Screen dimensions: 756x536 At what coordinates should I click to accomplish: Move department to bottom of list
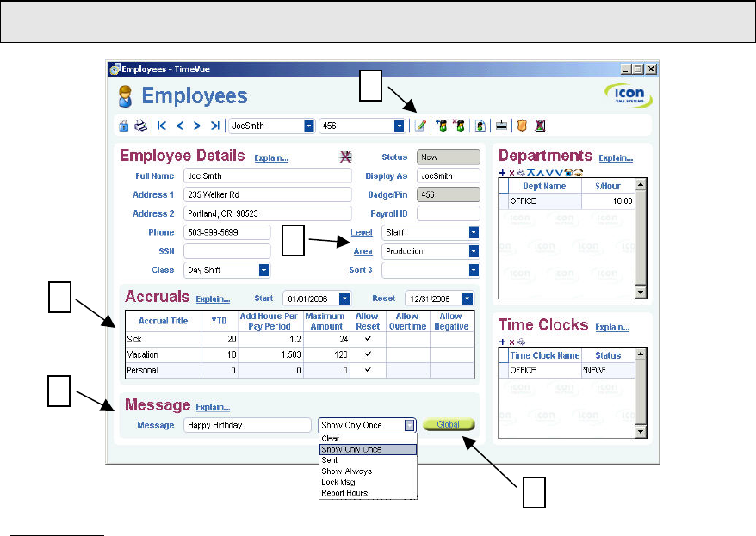(559, 172)
